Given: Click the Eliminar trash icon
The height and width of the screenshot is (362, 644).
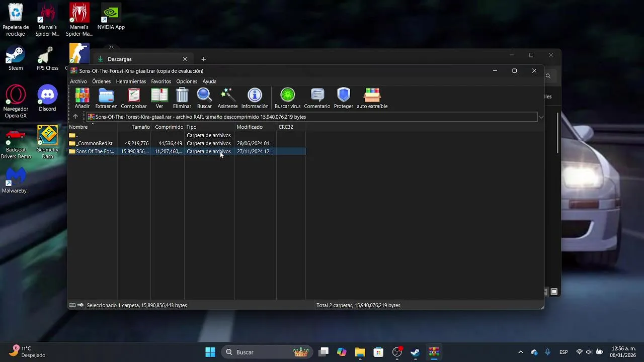Looking at the screenshot, I should (x=182, y=99).
